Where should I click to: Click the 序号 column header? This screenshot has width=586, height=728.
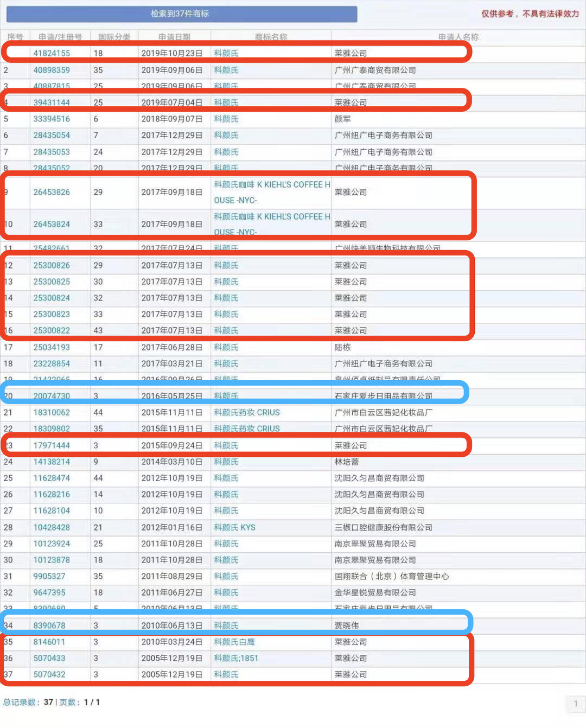[16, 36]
